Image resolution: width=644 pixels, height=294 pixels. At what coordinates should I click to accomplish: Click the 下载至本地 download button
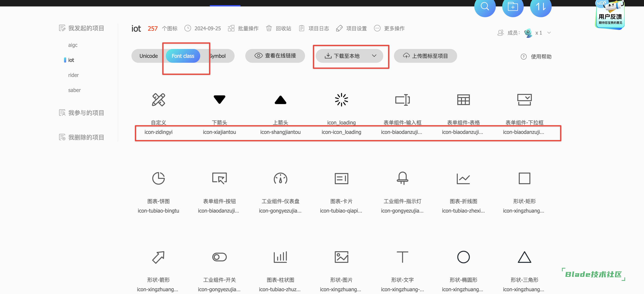click(349, 56)
